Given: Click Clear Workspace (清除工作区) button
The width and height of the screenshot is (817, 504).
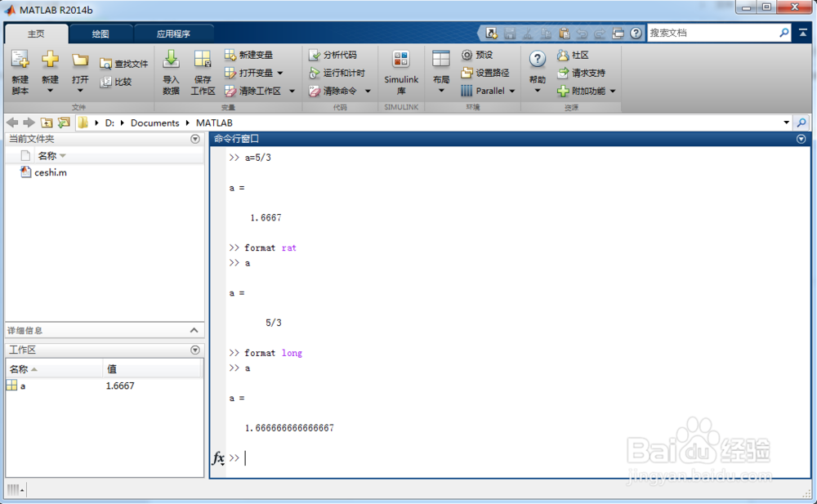Looking at the screenshot, I should tap(253, 91).
